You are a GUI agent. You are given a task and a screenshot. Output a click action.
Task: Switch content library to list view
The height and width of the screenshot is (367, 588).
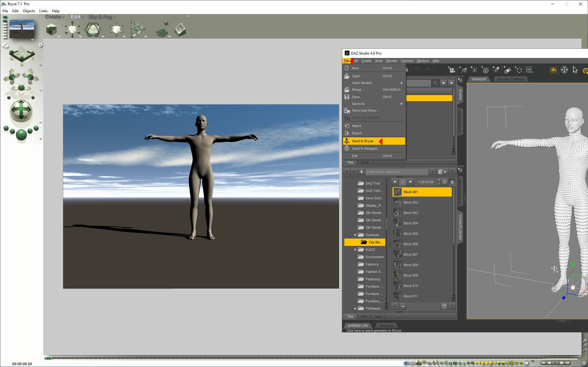pos(452,182)
